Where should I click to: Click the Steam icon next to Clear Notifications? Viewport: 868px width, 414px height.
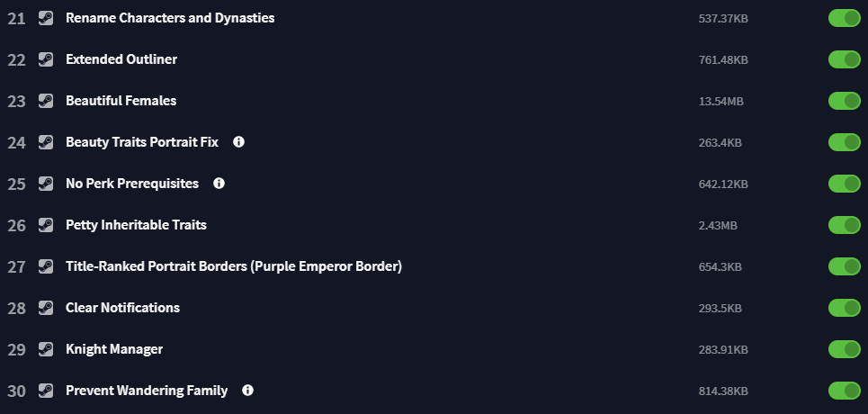(x=46, y=308)
